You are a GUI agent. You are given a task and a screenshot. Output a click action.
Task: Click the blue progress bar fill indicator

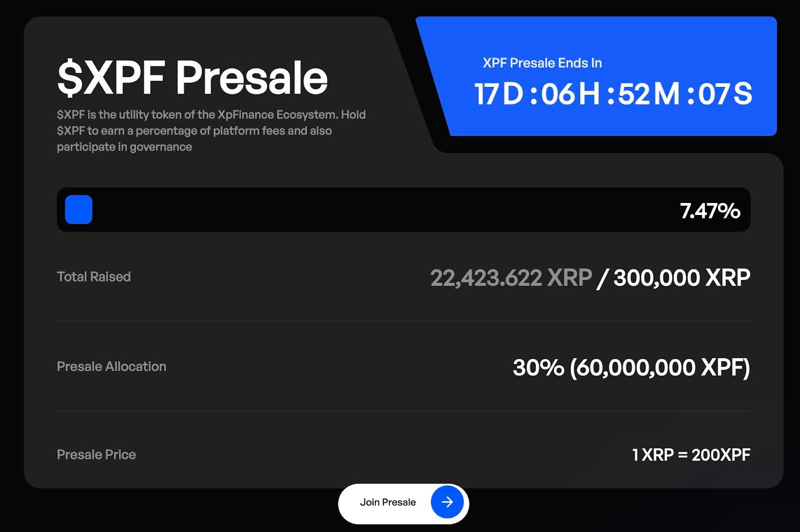click(78, 209)
